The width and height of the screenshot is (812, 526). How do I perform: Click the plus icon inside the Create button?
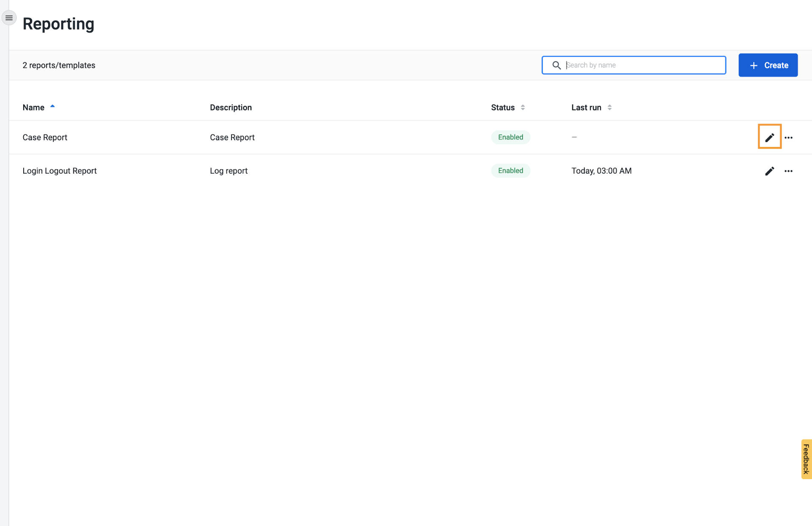point(753,65)
